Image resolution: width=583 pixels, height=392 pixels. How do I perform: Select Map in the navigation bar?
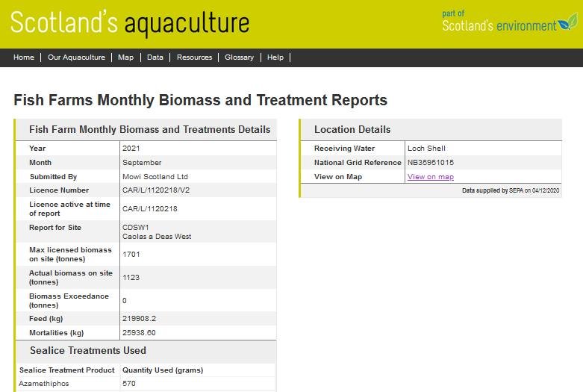tap(125, 57)
